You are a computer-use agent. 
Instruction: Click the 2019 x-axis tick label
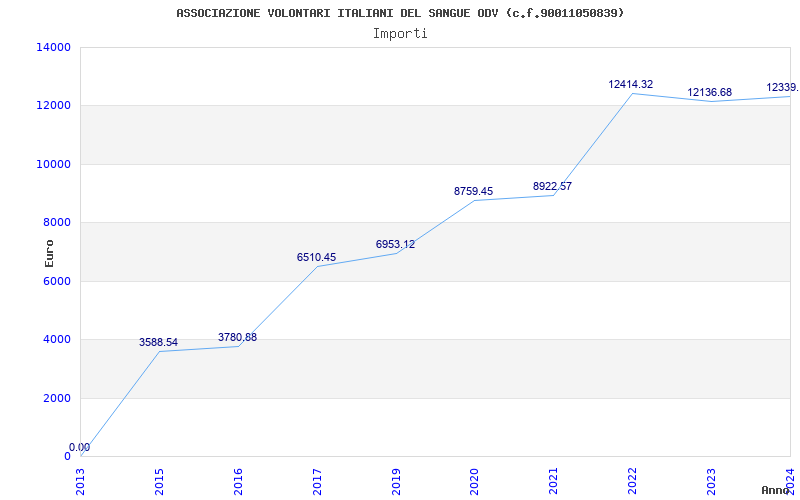[396, 482]
